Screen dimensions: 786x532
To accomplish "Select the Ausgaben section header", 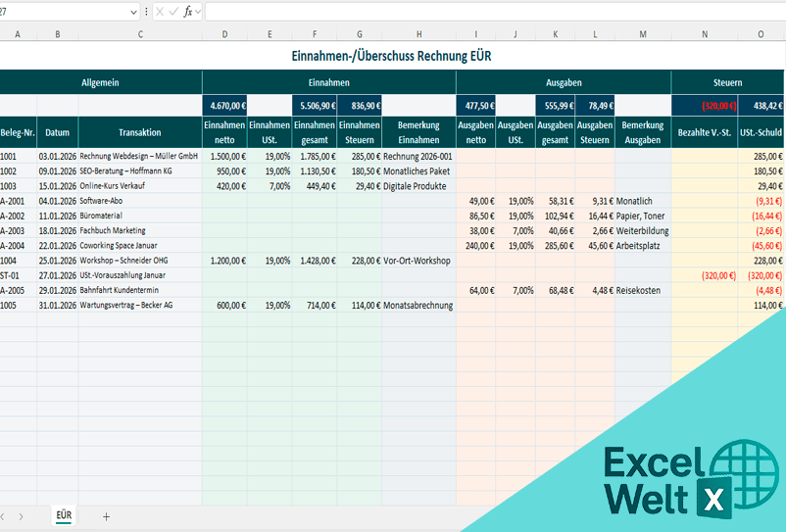I will click(x=563, y=82).
